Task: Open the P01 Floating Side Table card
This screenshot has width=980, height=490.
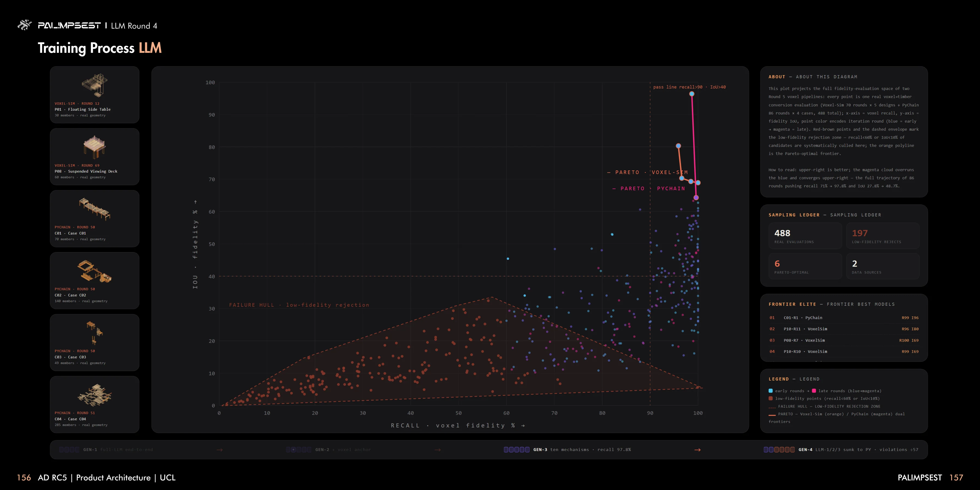Action: (94, 95)
